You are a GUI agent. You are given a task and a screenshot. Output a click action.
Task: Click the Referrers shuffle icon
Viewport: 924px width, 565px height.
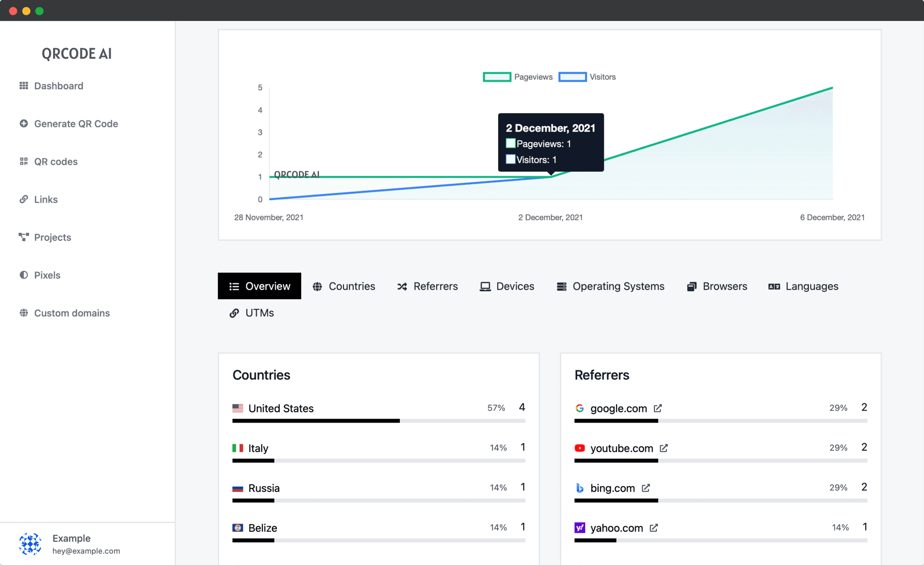click(x=402, y=287)
